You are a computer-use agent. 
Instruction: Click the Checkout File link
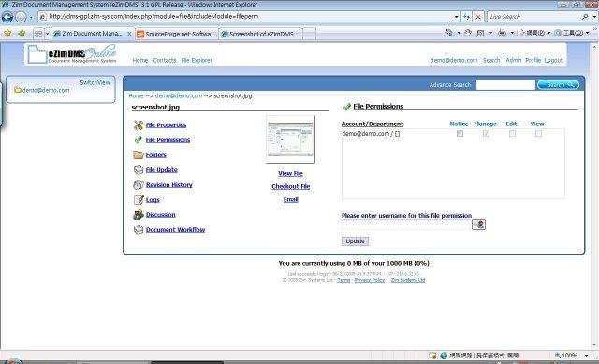click(x=291, y=186)
